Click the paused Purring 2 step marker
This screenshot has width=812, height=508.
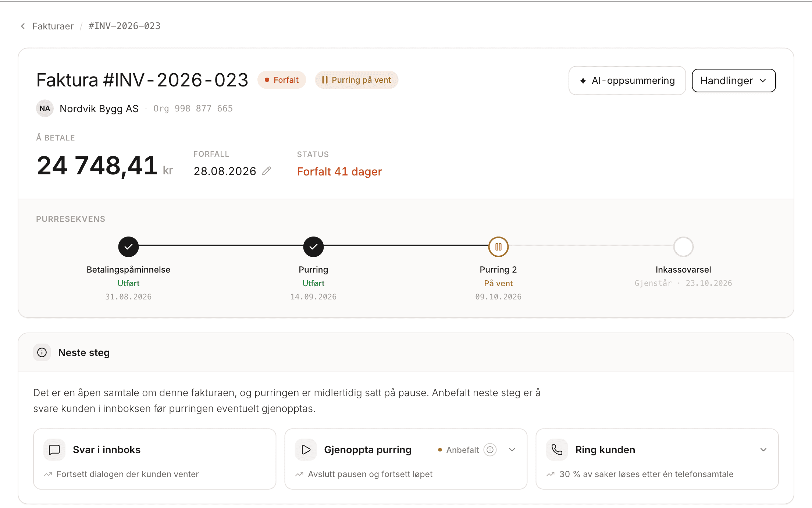click(x=498, y=246)
